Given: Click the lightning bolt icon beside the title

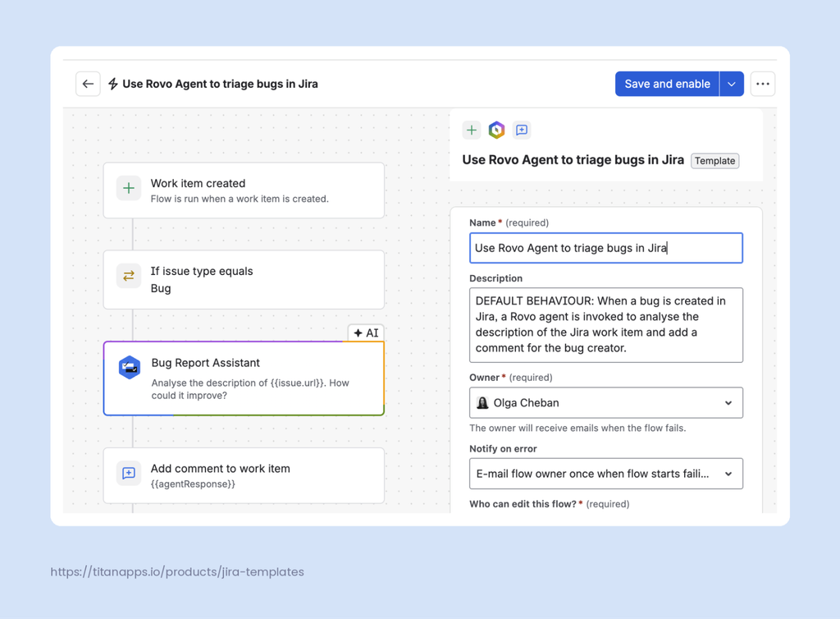Looking at the screenshot, I should (113, 84).
